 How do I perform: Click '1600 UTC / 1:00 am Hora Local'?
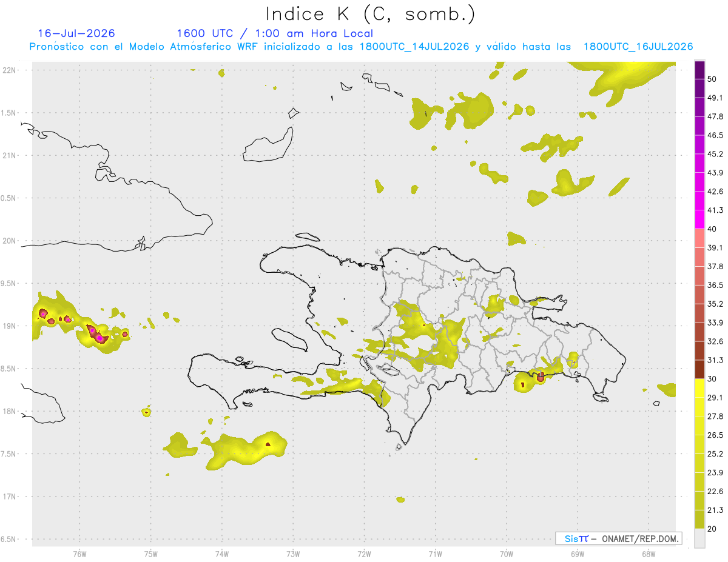tap(275, 33)
